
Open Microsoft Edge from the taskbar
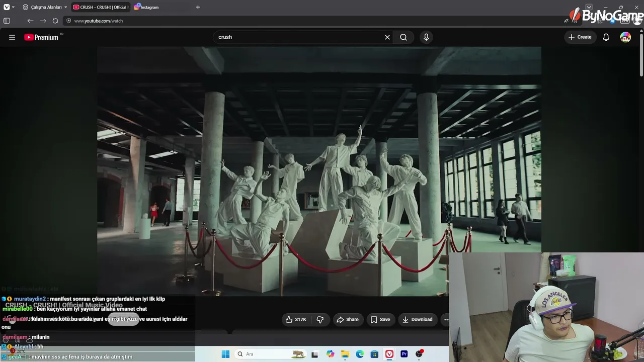[360, 354]
